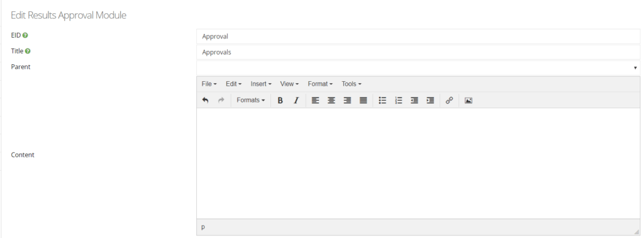Align text right
This screenshot has height=238, width=644.
click(347, 100)
